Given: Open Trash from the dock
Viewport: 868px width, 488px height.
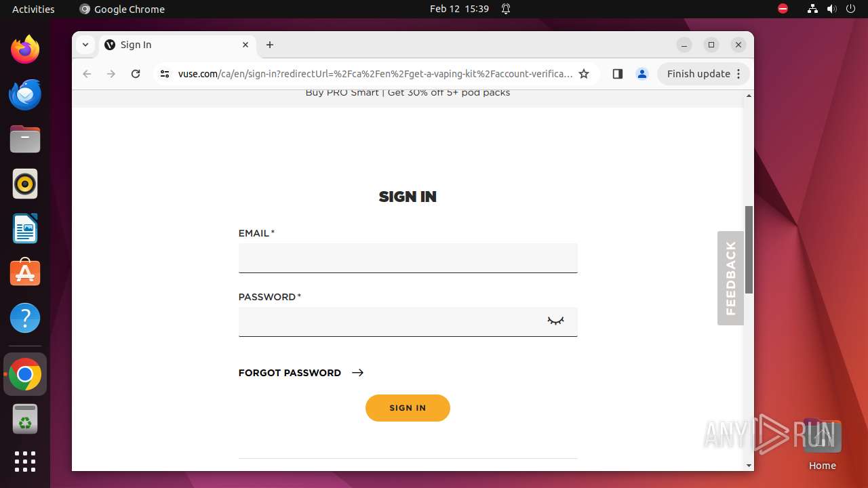Looking at the screenshot, I should click(25, 419).
